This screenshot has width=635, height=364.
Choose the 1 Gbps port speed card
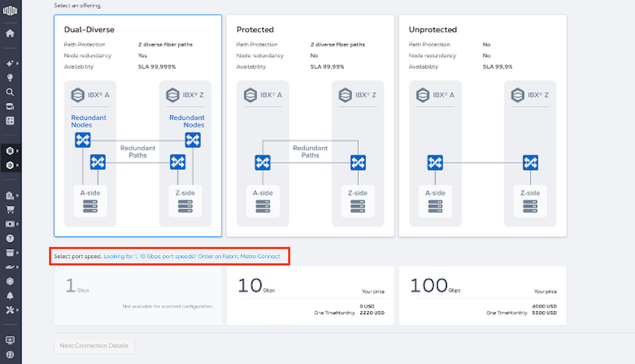click(138, 296)
